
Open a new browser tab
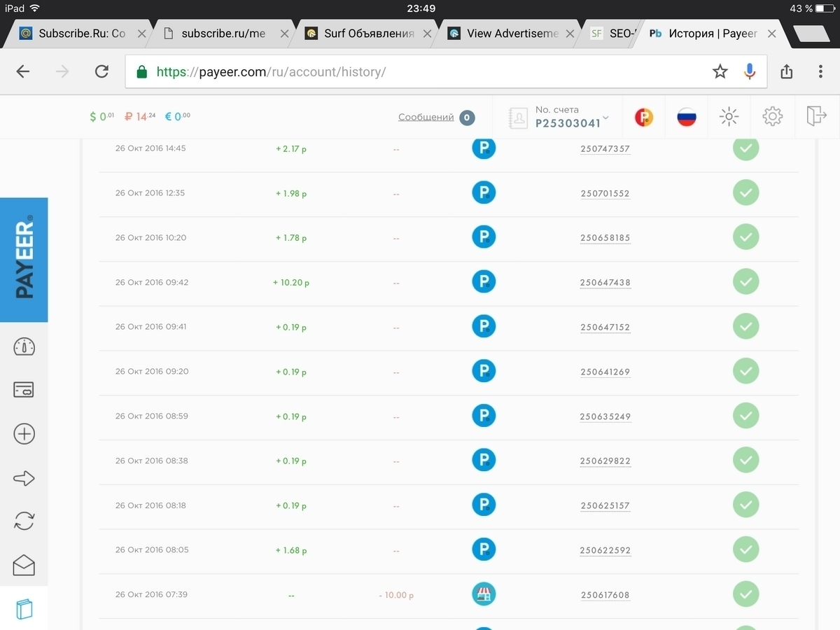(811, 34)
